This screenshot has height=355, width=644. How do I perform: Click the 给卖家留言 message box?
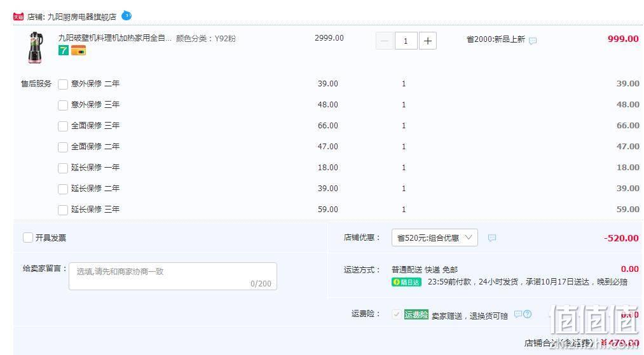(173, 276)
